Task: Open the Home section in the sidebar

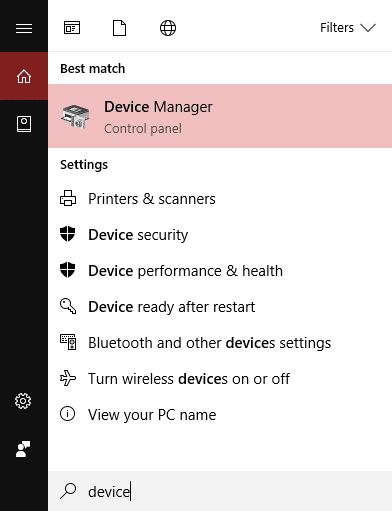Action: click(x=24, y=76)
